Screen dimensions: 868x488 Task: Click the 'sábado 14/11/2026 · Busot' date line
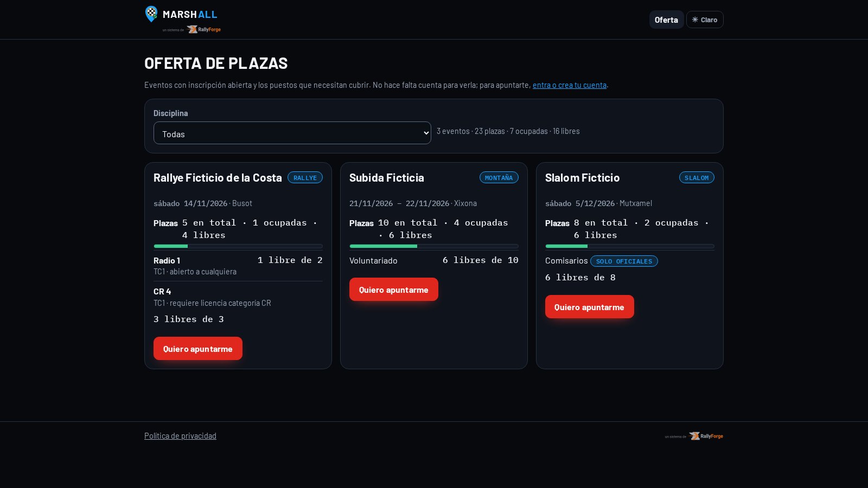pos(203,203)
